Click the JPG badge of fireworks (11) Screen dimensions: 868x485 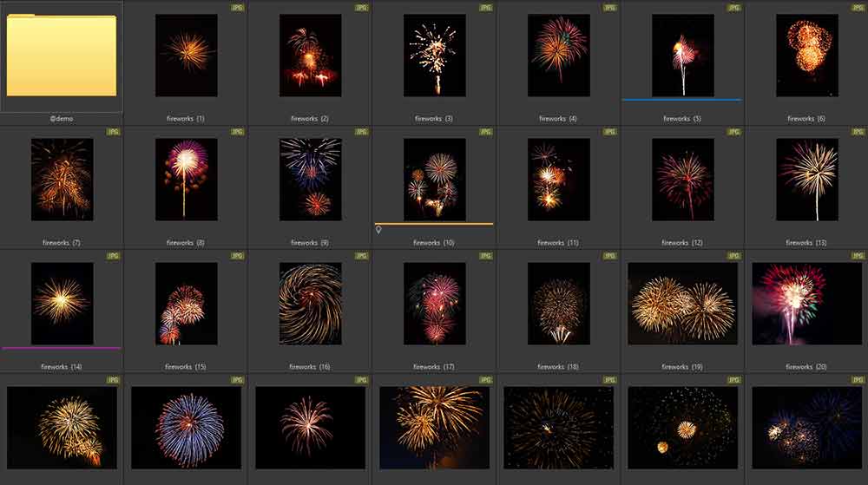(609, 132)
